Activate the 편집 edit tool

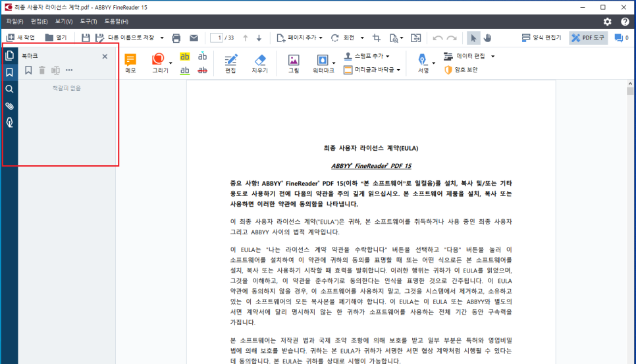(230, 63)
